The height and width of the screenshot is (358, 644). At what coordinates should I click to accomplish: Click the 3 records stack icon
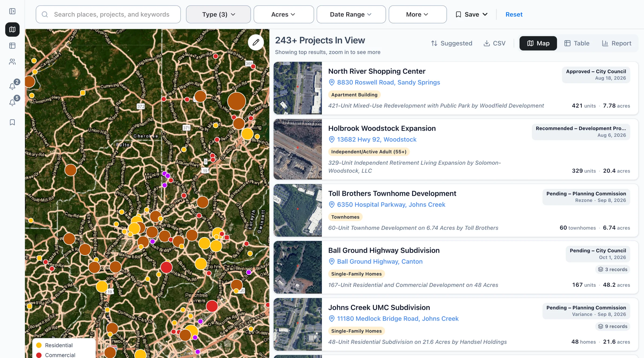tap(601, 269)
